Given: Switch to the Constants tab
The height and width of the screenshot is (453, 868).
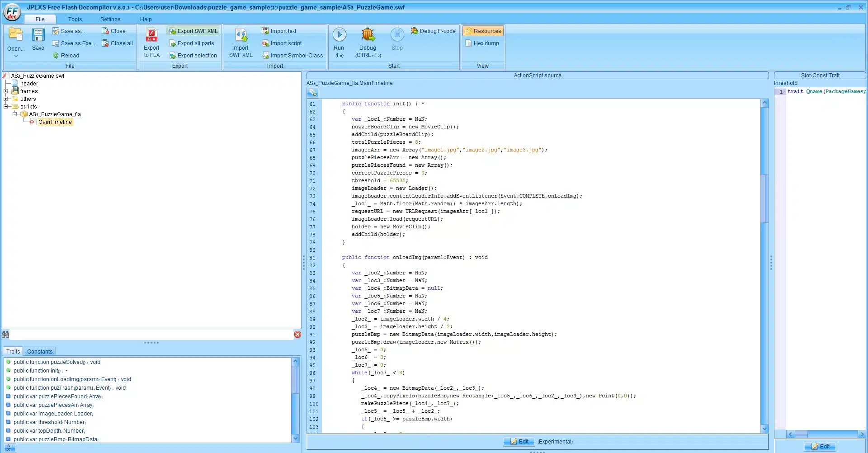Looking at the screenshot, I should tap(40, 352).
